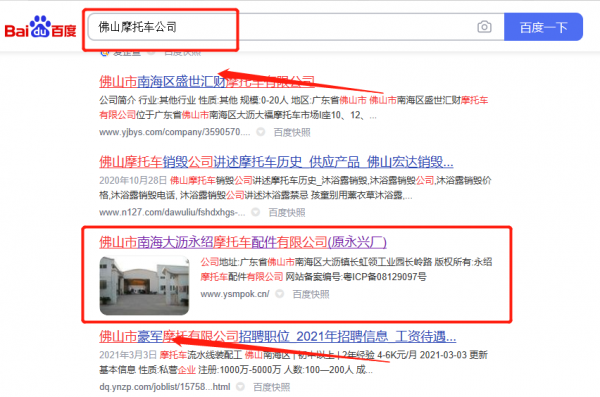Focus the search box with 佛山摩托车公司
This screenshot has height=397, width=600.
tap(281, 27)
